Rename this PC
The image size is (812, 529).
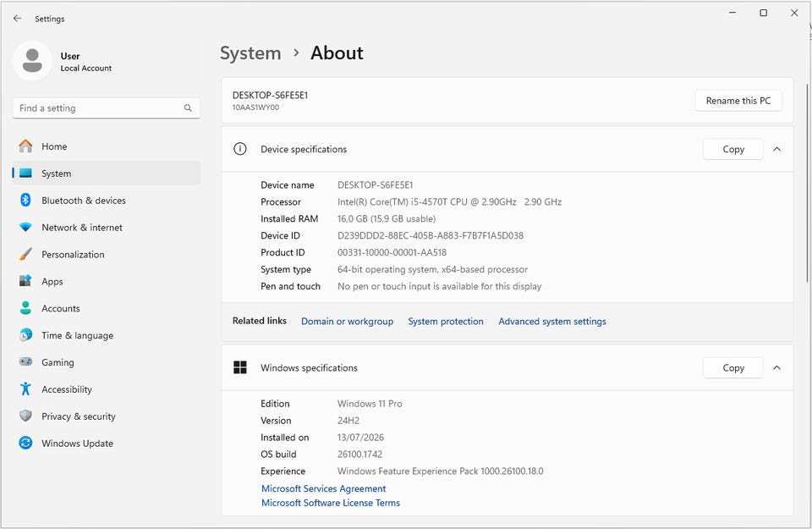738,101
